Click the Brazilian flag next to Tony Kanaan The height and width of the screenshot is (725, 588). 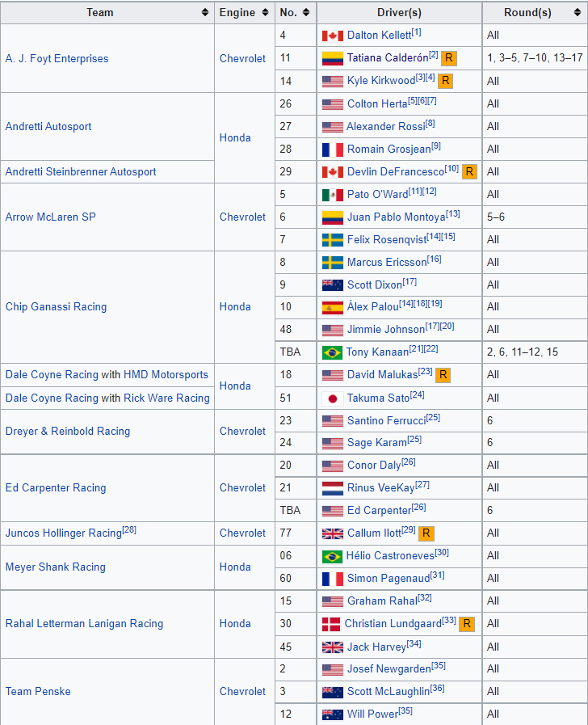pyautogui.click(x=332, y=352)
